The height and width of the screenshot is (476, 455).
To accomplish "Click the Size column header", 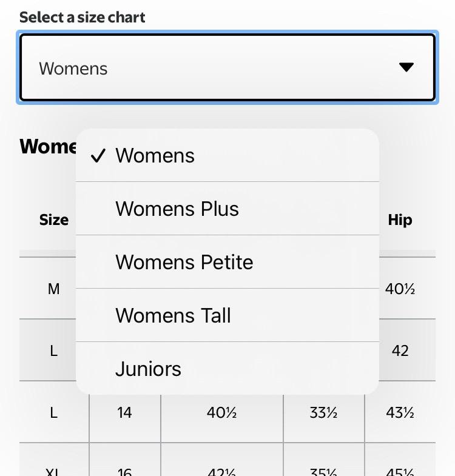I will point(54,220).
